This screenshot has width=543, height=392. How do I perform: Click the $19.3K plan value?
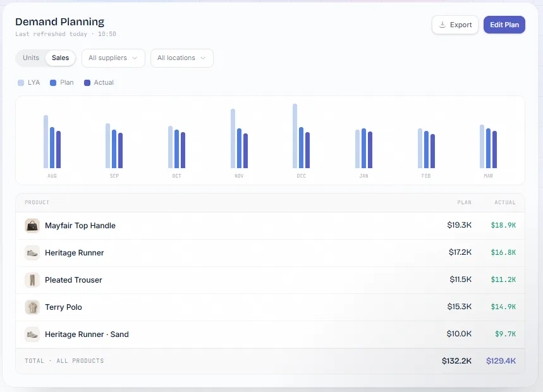pyautogui.click(x=459, y=225)
